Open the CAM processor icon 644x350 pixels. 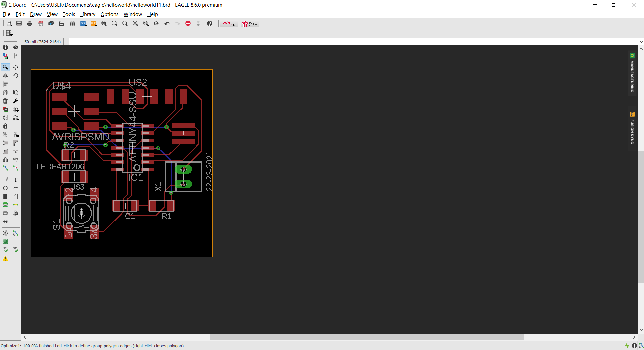click(x=51, y=23)
